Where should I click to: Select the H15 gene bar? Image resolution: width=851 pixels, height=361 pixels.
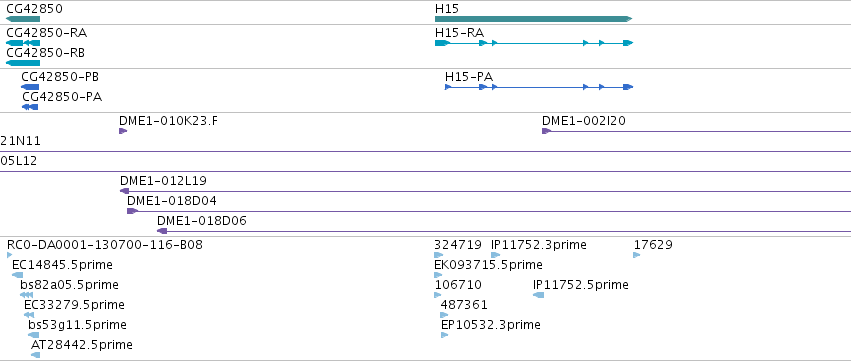click(x=534, y=19)
